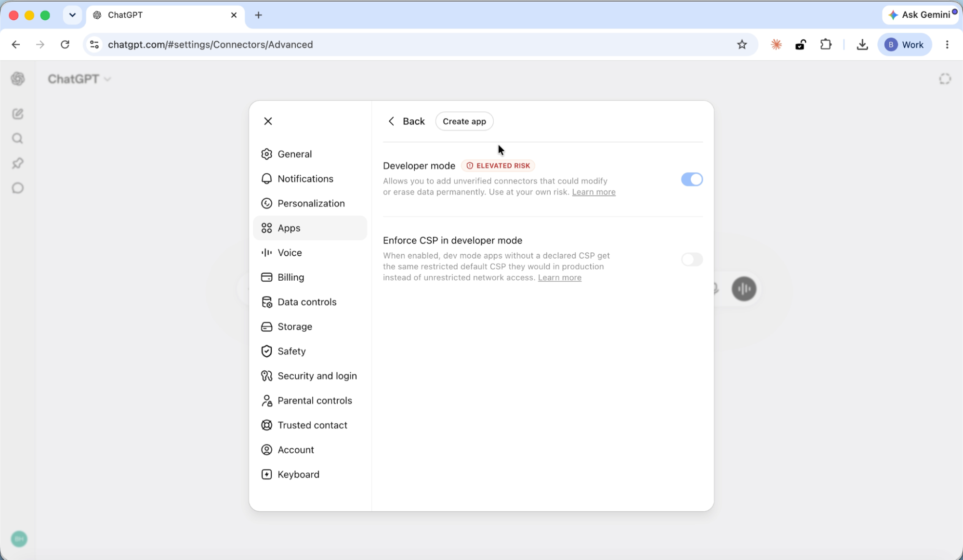Open the Extensions puzzle-piece menu

[x=826, y=45]
